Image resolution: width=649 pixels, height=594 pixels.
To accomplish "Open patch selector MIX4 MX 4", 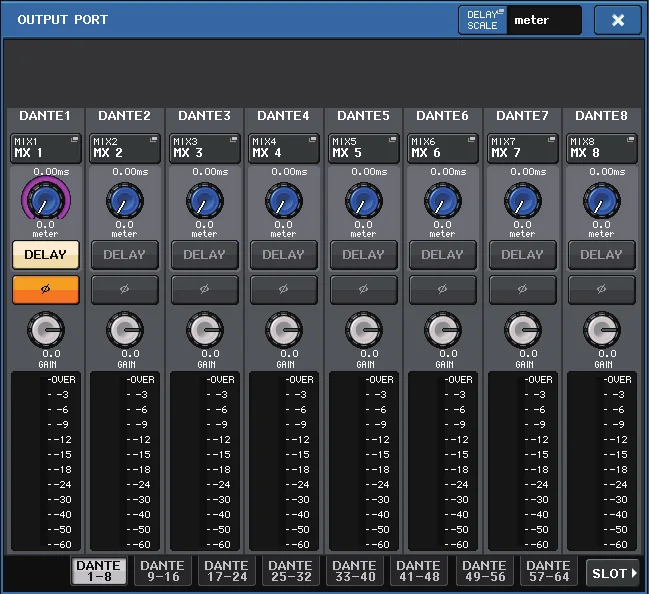I will coord(284,148).
